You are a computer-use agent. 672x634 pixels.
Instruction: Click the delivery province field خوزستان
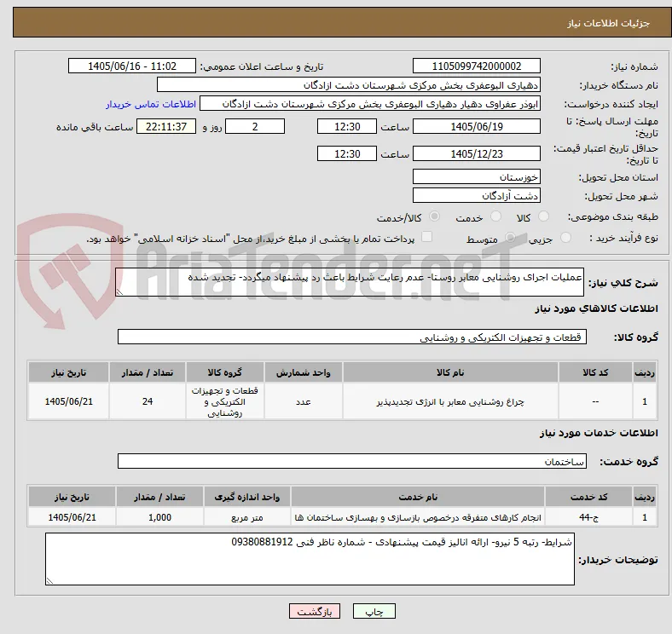coord(476,176)
